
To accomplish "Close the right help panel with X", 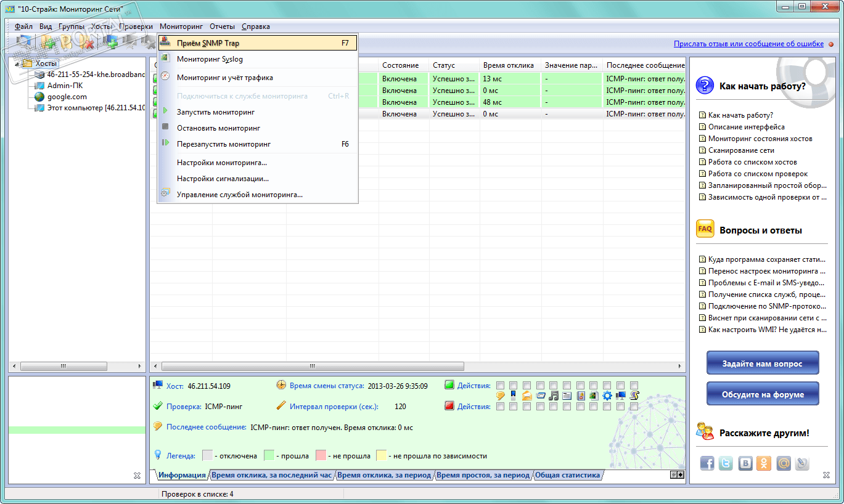I will pyautogui.click(x=826, y=475).
